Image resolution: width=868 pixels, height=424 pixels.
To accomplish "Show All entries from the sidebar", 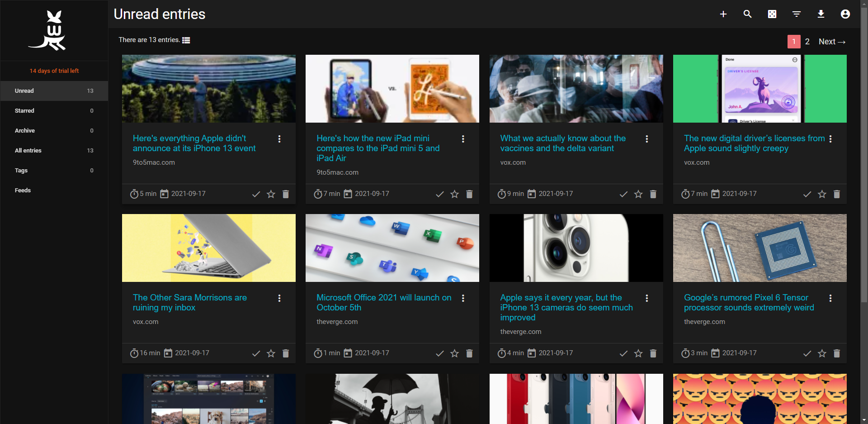I will tap(54, 151).
